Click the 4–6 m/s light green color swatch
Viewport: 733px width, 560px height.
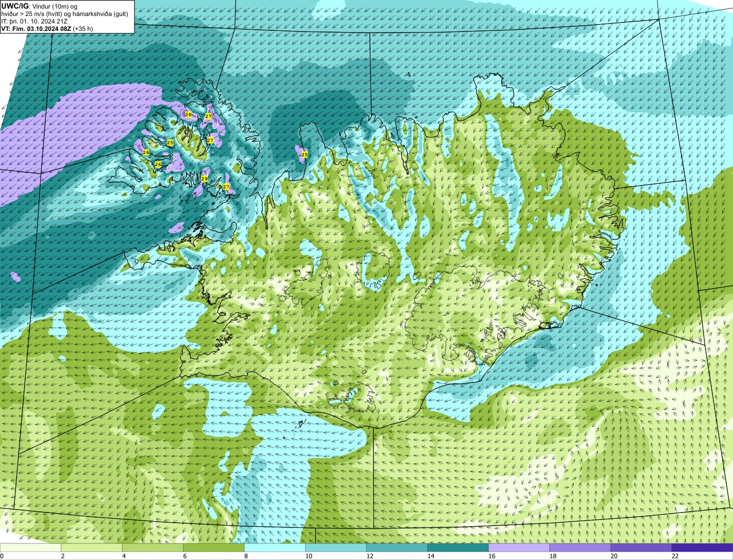point(152,547)
